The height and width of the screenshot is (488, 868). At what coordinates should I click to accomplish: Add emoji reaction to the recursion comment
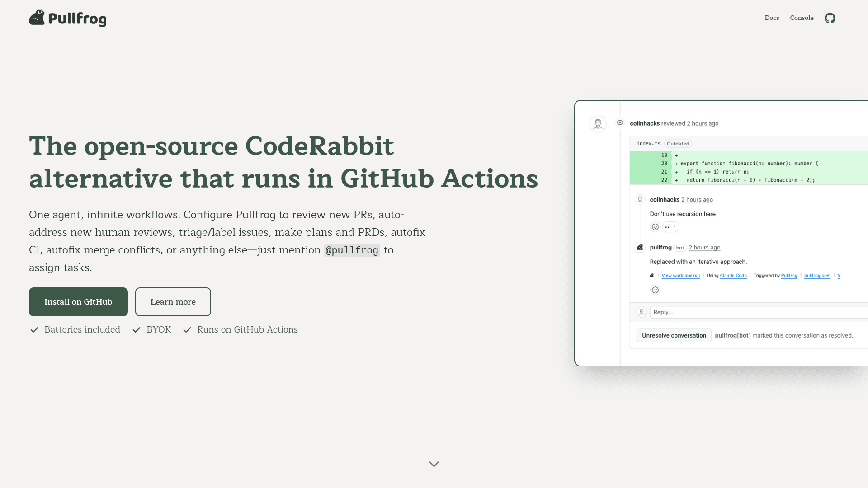pos(655,227)
